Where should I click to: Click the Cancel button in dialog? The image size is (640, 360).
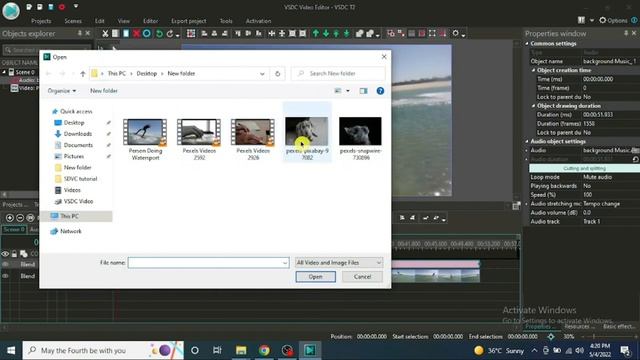pos(362,277)
